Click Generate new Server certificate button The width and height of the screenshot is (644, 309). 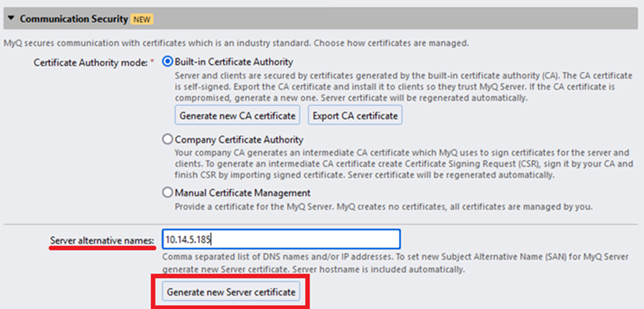tap(229, 293)
